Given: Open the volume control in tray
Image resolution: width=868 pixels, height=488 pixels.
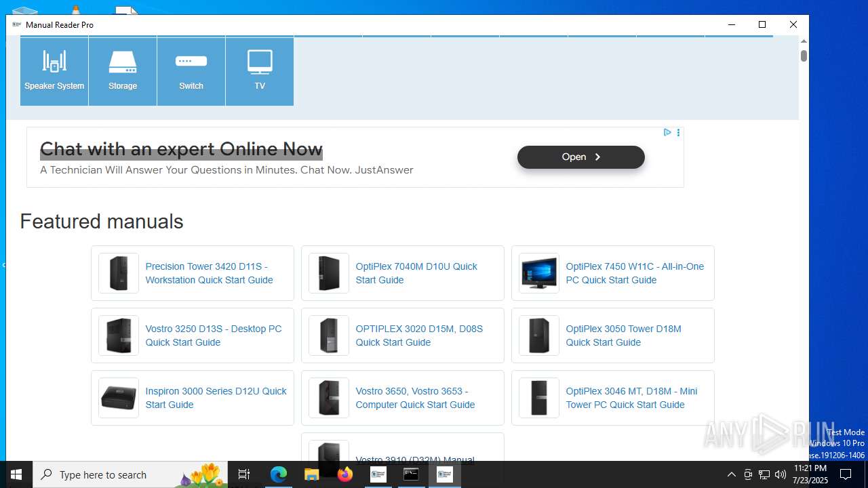Looking at the screenshot, I should tap(781, 474).
